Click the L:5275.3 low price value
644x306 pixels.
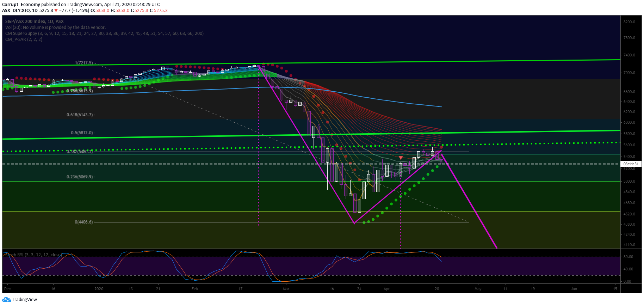point(140,11)
